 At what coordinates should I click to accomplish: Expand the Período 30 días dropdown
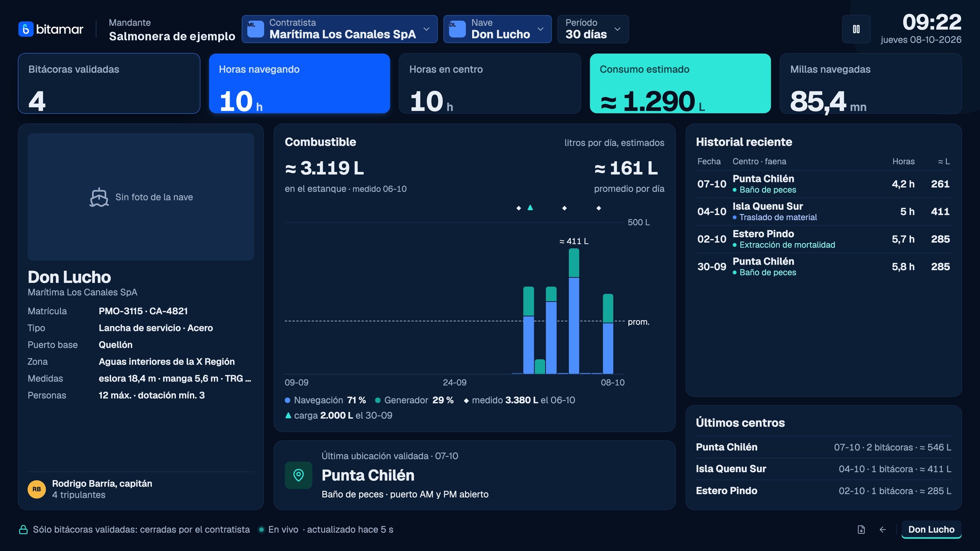click(593, 29)
